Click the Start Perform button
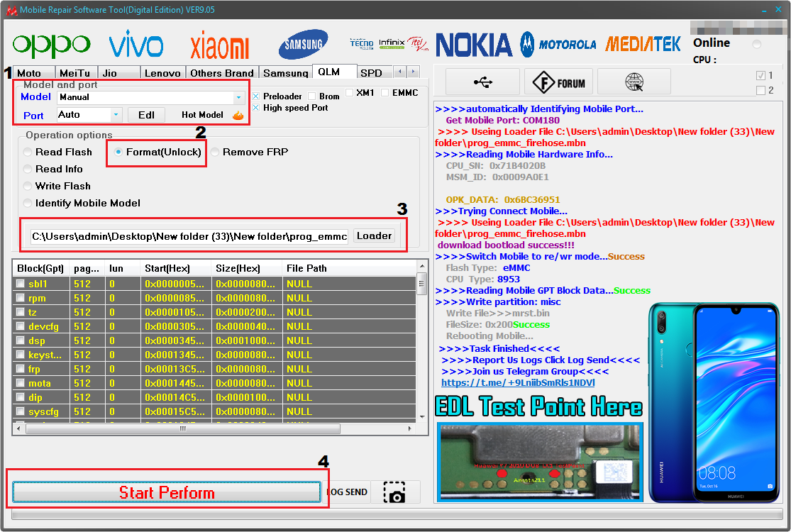Image resolution: width=791 pixels, height=532 pixels. coord(167,492)
